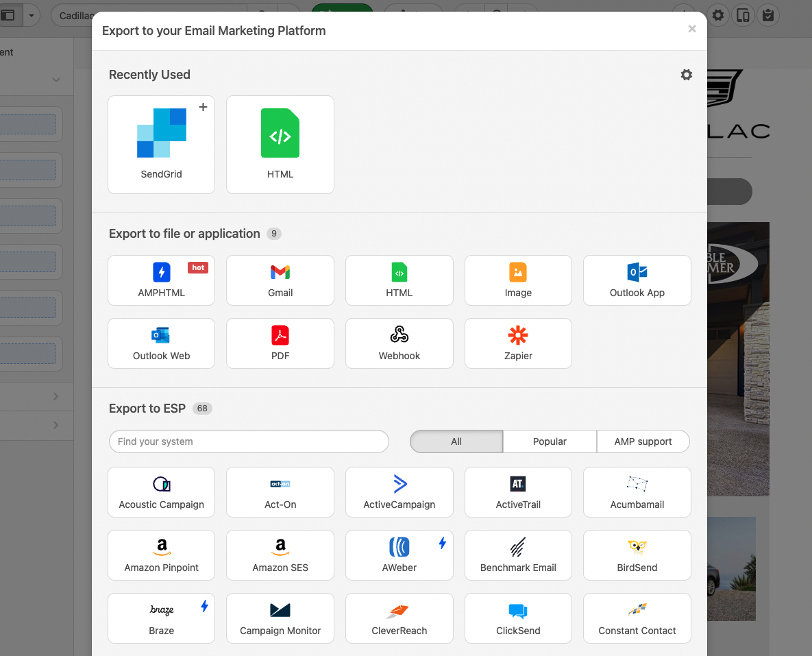Select Acoustic Campaign ESP
Viewport: 812px width, 656px height.
pyautogui.click(x=161, y=492)
